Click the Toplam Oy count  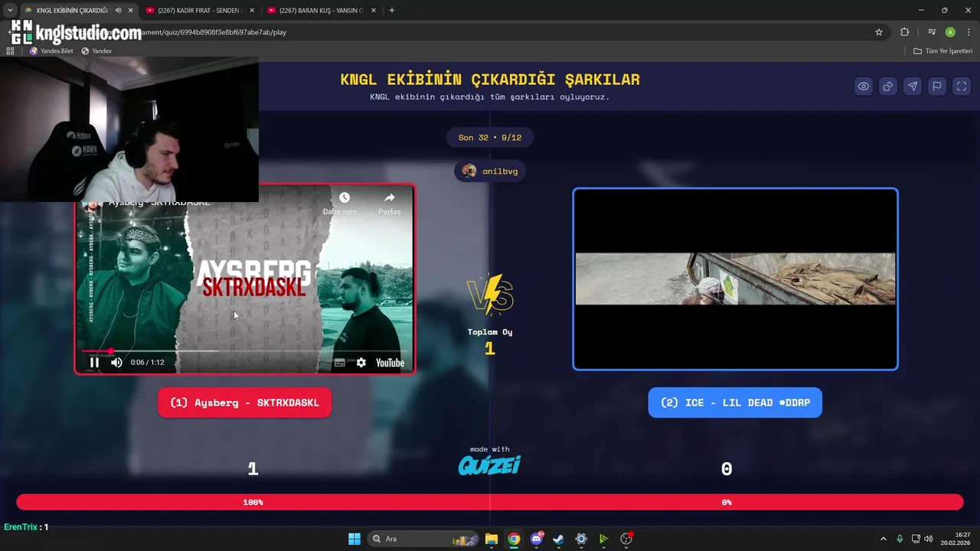[x=490, y=348]
